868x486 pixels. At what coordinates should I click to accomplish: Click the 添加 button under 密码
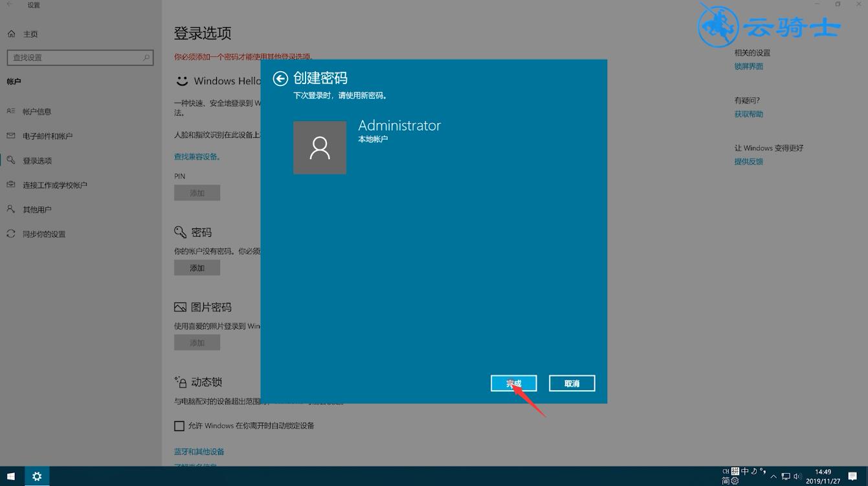(x=197, y=268)
